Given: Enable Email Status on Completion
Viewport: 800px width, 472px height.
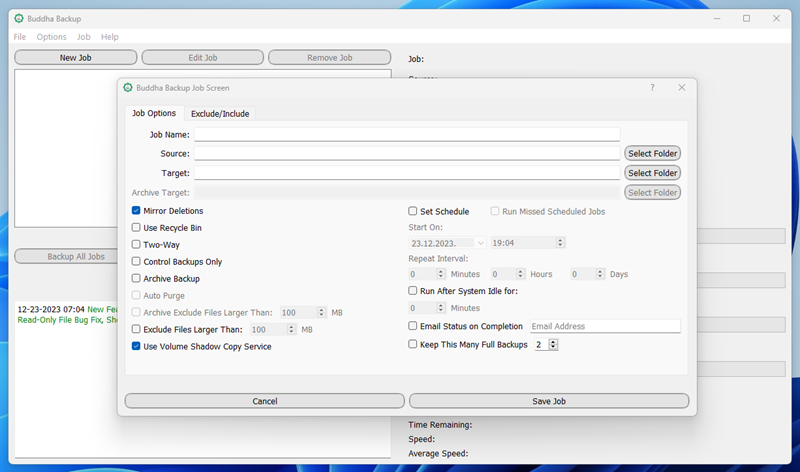Looking at the screenshot, I should (x=413, y=326).
